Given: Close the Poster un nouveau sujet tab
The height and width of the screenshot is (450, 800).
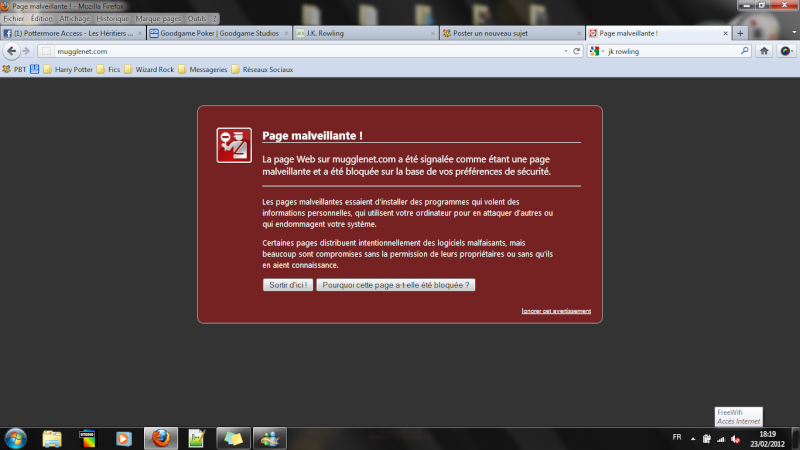Looking at the screenshot, I should [579, 33].
